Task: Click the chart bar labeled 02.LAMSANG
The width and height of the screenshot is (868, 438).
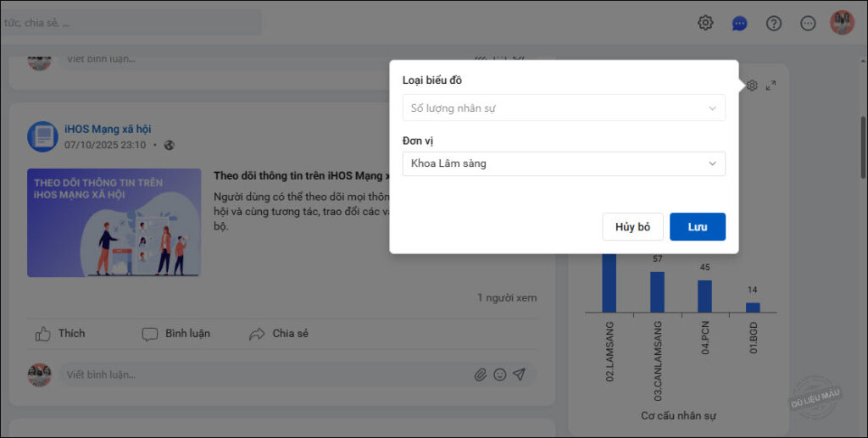Action: [609, 283]
